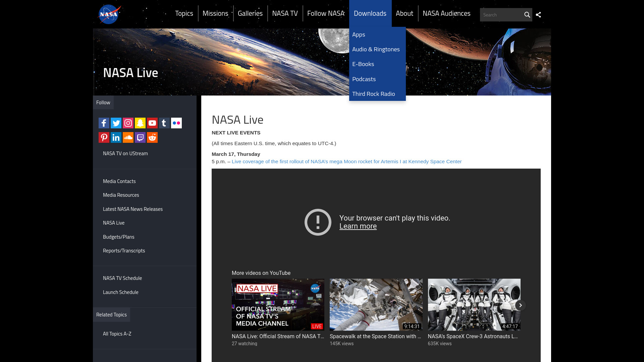Click the Search input field

click(x=501, y=15)
